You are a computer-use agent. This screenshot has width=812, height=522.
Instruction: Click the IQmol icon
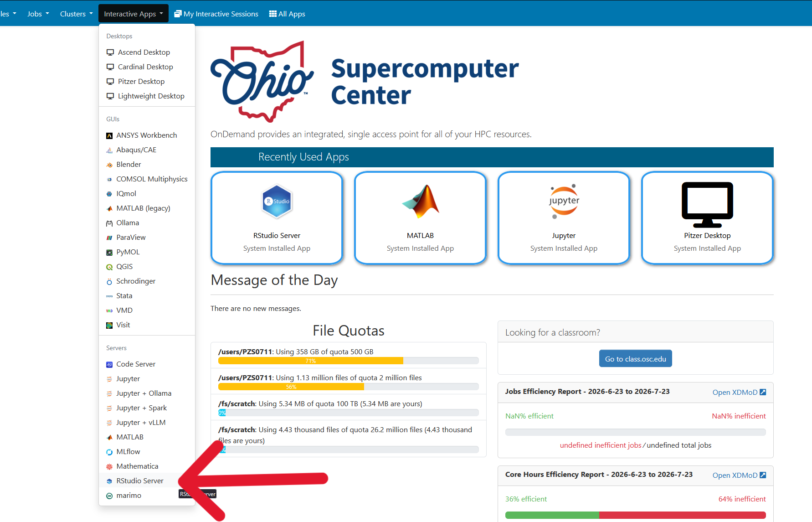pyautogui.click(x=109, y=194)
